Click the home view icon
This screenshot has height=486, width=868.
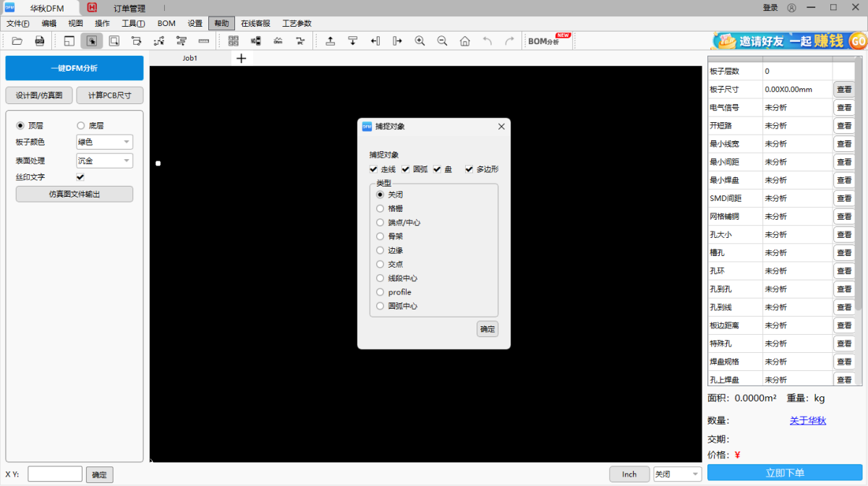(x=464, y=41)
